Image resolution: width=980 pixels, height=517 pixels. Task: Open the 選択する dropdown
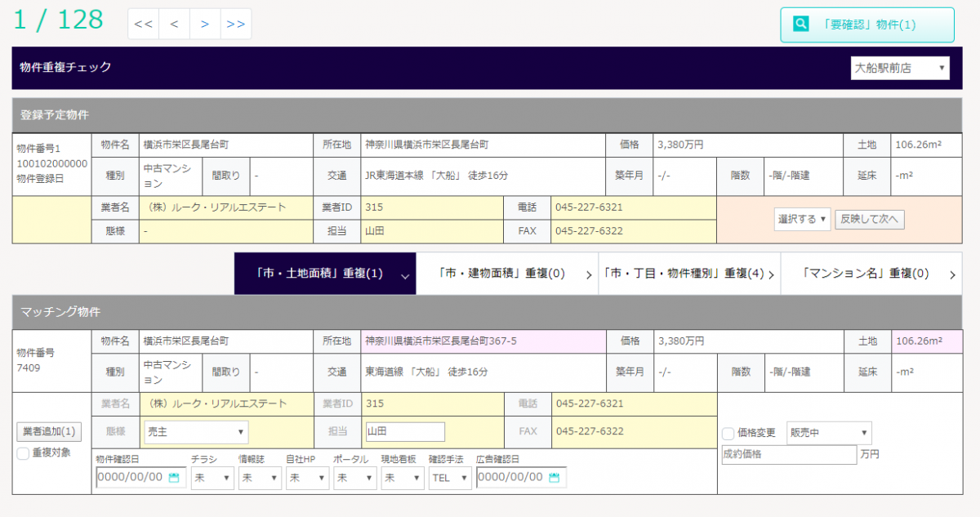click(802, 219)
